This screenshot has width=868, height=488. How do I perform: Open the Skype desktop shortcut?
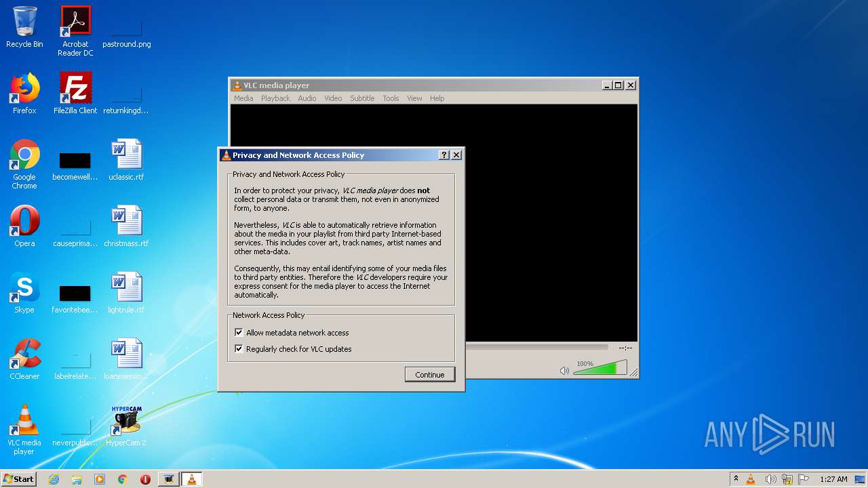click(x=24, y=293)
